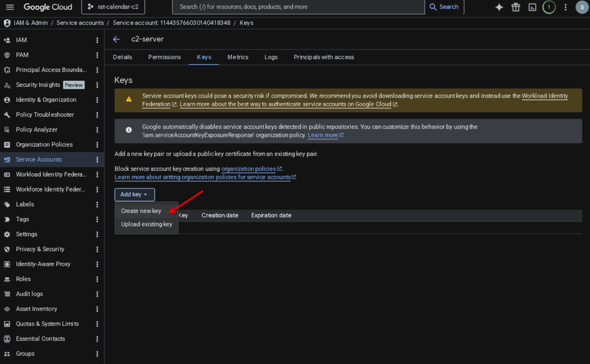
Task: Open Workforce Identity Federation sidebar item
Action: click(x=50, y=190)
